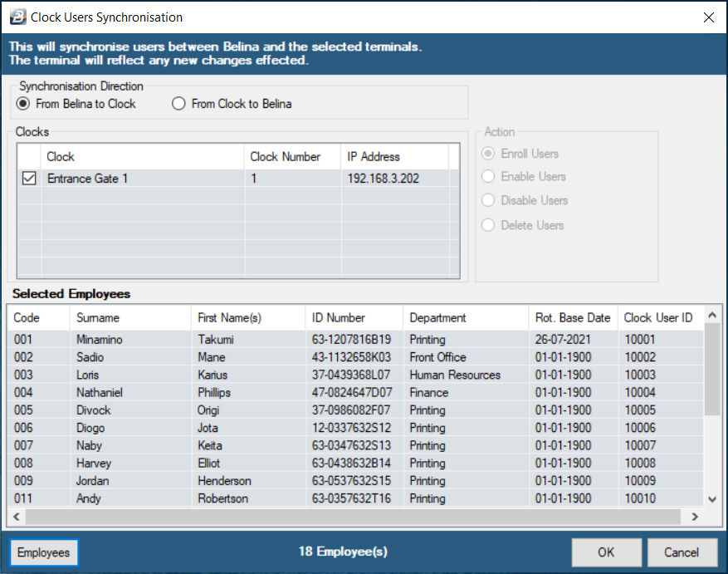Click first name Henderson

(x=225, y=481)
